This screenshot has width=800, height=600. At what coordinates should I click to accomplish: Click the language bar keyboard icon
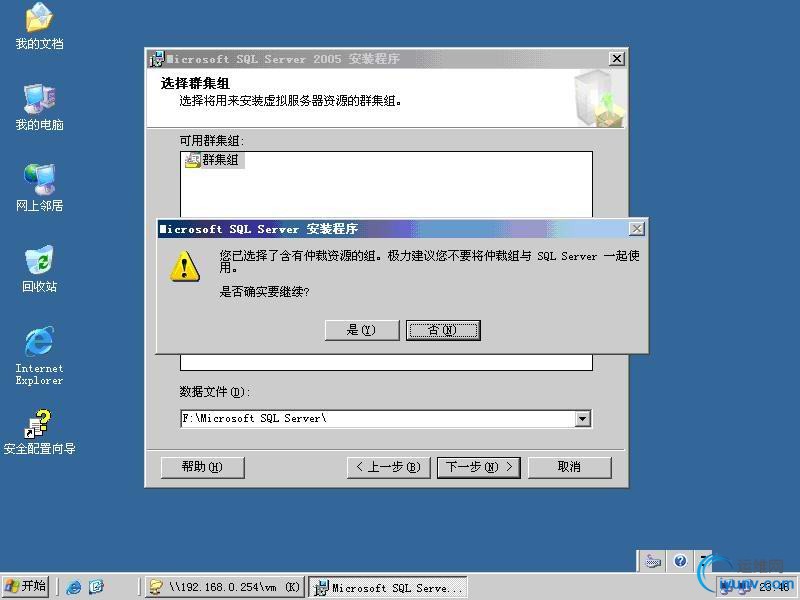tap(653, 561)
